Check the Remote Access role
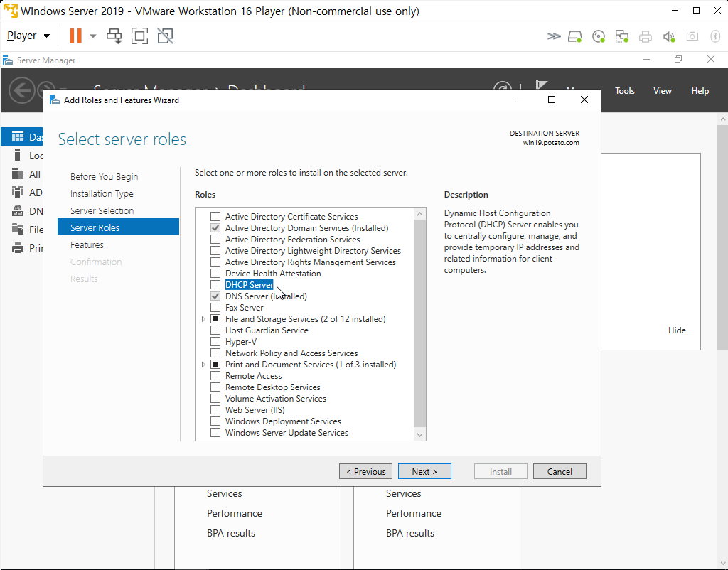Image resolution: width=728 pixels, height=570 pixels. [x=215, y=375]
